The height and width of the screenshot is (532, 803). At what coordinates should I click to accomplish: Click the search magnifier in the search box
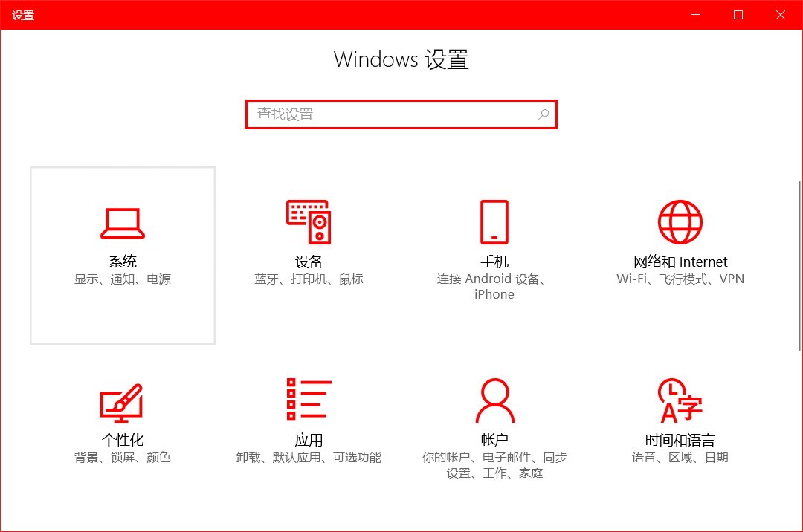coord(544,114)
